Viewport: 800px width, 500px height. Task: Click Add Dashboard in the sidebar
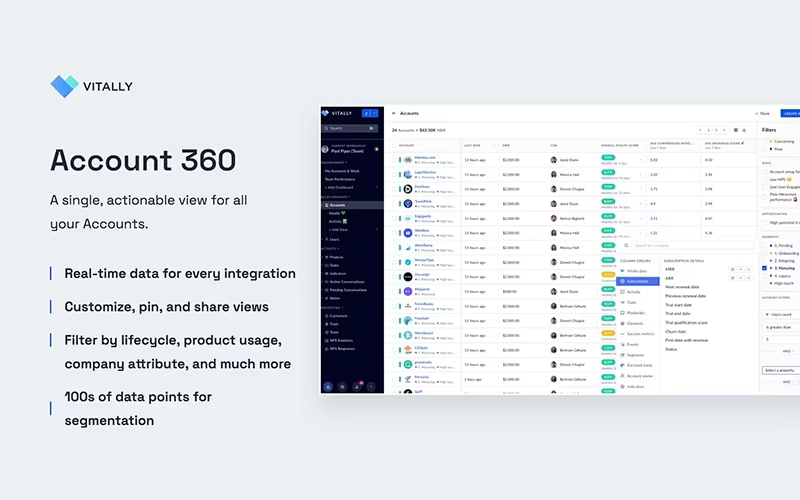click(340, 187)
